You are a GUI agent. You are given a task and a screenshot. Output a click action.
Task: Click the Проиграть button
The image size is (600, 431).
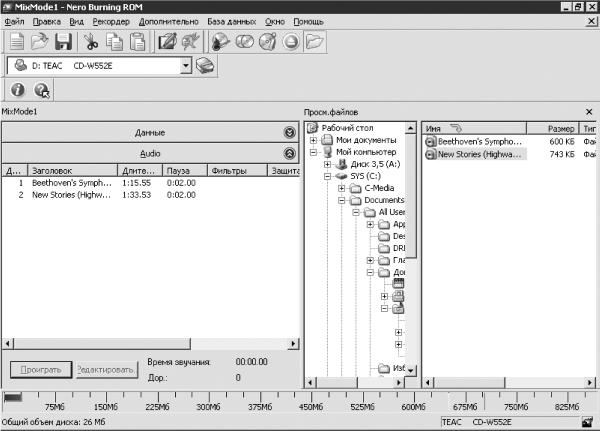click(x=41, y=370)
